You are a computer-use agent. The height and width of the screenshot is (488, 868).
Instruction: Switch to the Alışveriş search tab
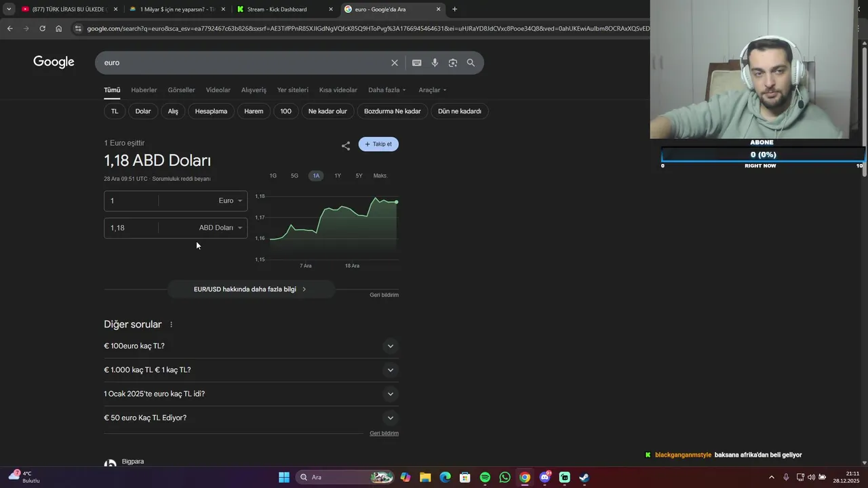254,90
